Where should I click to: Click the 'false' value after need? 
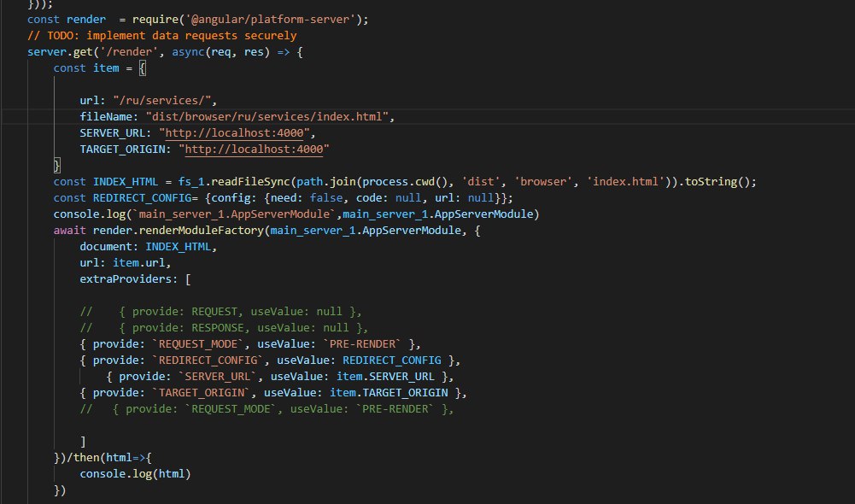(326, 198)
